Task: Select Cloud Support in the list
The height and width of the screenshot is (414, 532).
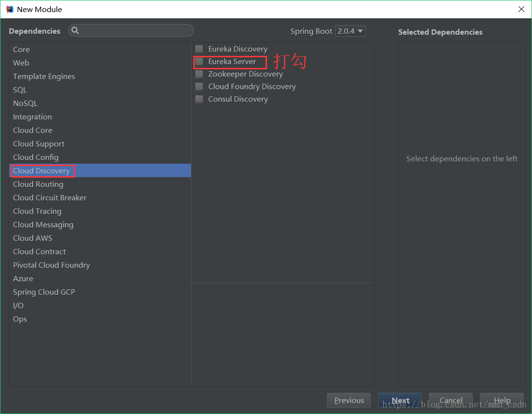Action: point(100,143)
